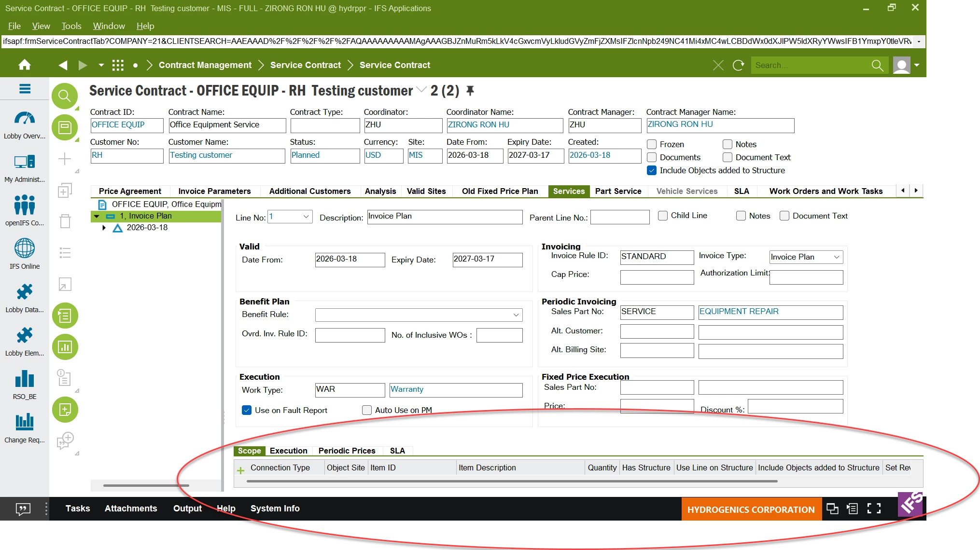
Task: Click the Scope table horizontal scrollbar
Action: point(512,481)
